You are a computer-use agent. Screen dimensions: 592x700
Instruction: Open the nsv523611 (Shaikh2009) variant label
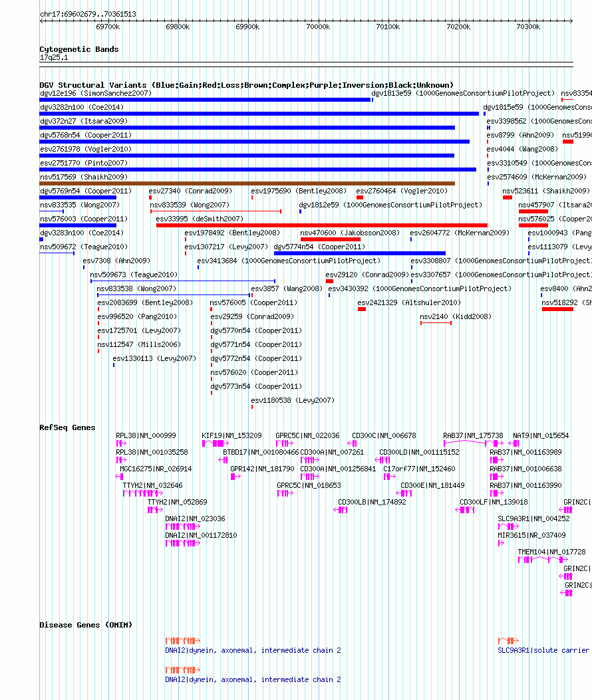(546, 191)
